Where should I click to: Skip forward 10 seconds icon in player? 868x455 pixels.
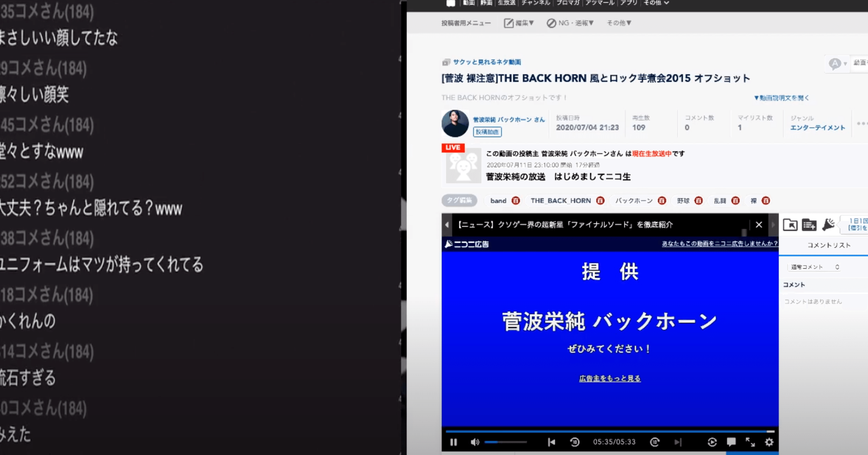click(x=655, y=442)
